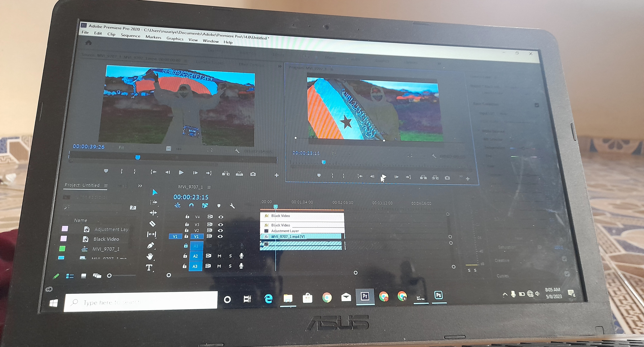This screenshot has height=347, width=644.
Task: Open the Graphics menu
Action: point(175,38)
